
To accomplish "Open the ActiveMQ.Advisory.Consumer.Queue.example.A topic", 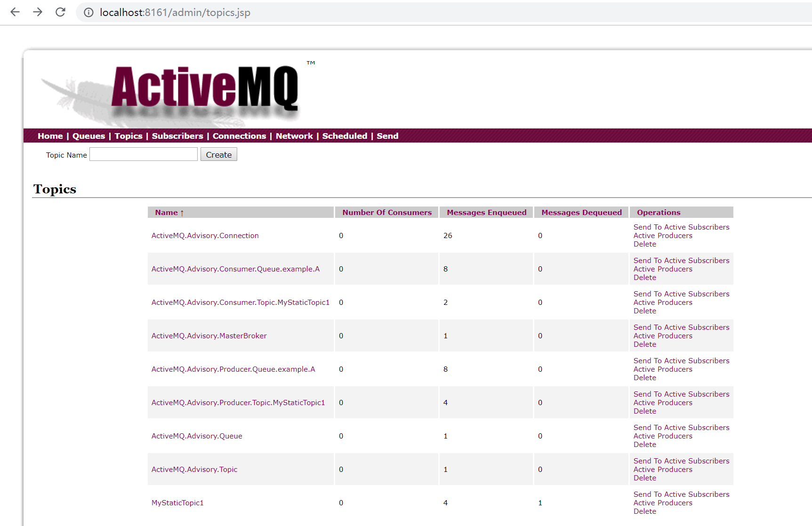I will pyautogui.click(x=235, y=269).
